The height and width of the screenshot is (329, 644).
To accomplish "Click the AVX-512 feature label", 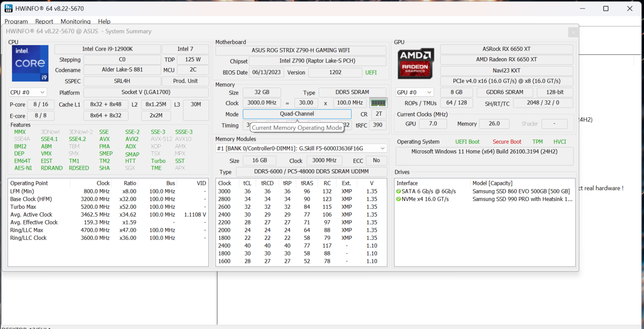I will point(161,139).
